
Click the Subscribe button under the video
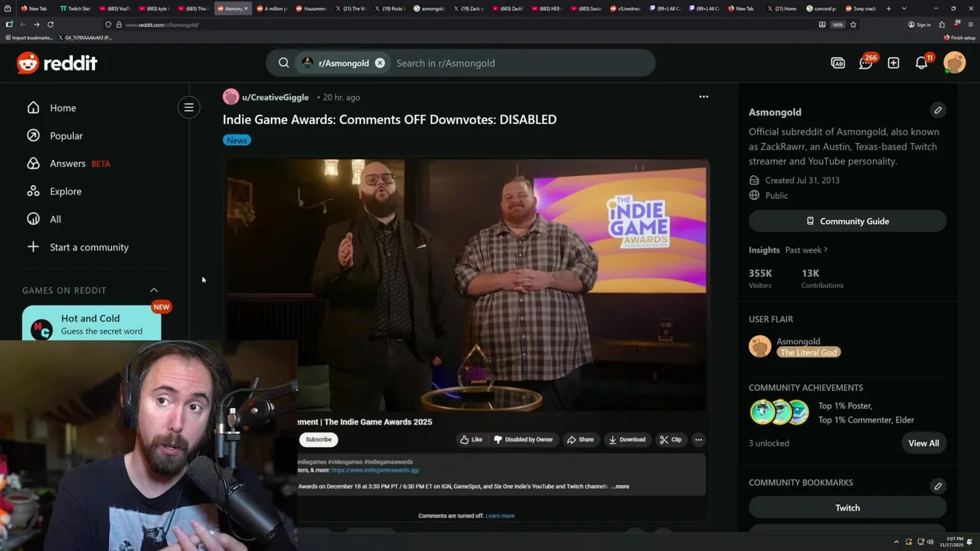[x=318, y=439]
